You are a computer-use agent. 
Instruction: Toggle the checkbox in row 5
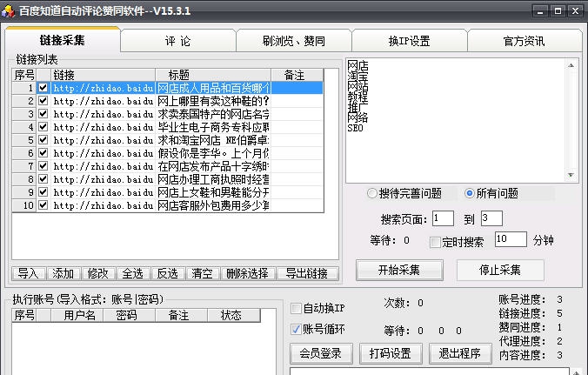coord(43,140)
